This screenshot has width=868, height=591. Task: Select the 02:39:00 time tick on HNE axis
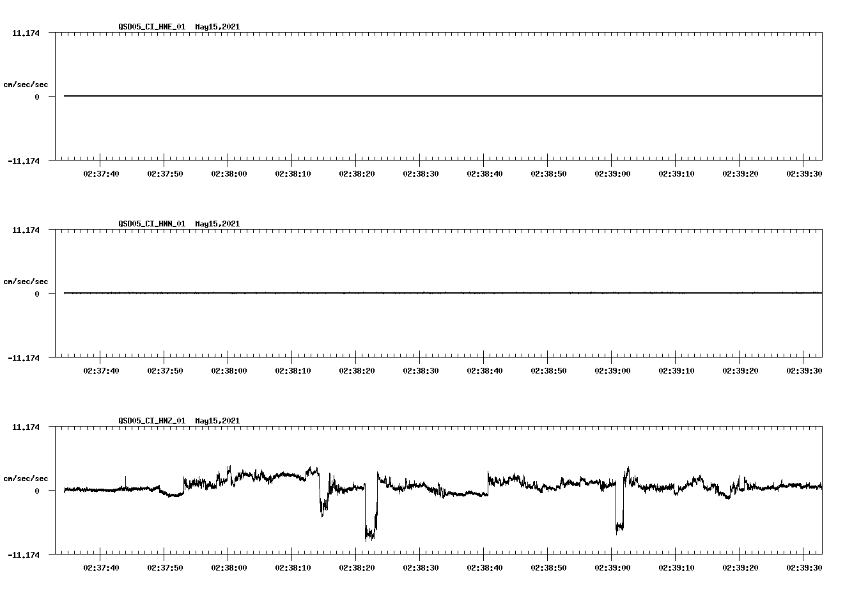pos(612,172)
